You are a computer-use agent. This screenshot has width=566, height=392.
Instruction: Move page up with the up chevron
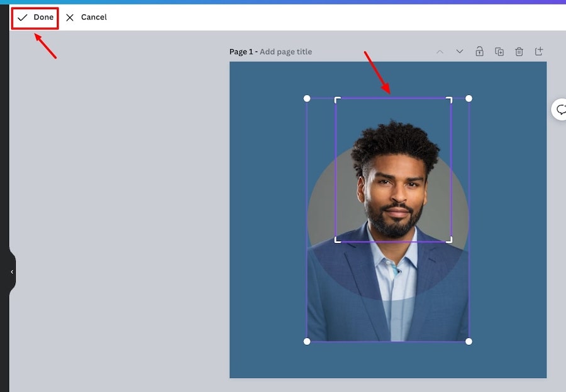440,52
